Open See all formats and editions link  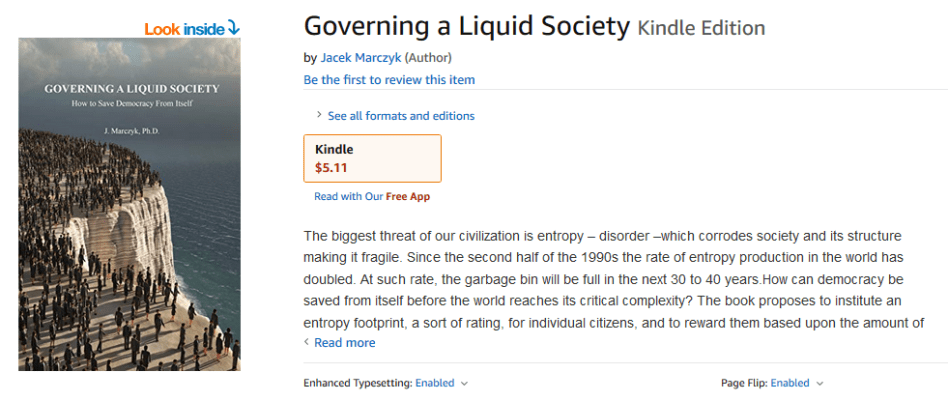point(401,116)
